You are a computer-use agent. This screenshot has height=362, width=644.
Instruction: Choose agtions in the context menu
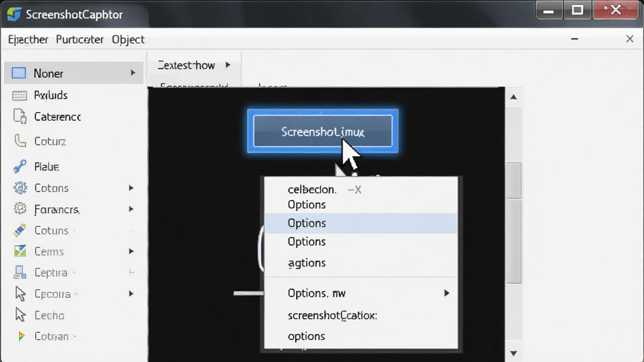point(307,263)
